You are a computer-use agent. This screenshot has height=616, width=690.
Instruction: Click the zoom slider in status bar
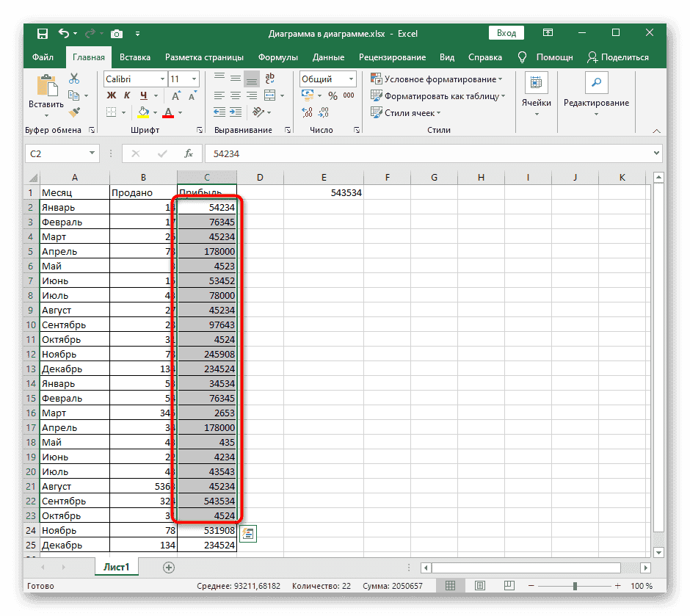[575, 586]
